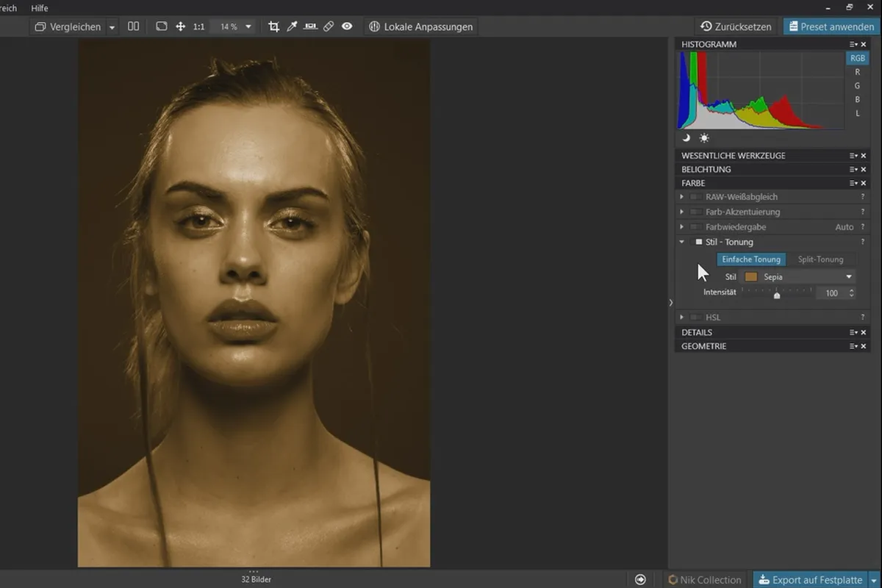Zoom image to 1:1

point(198,26)
